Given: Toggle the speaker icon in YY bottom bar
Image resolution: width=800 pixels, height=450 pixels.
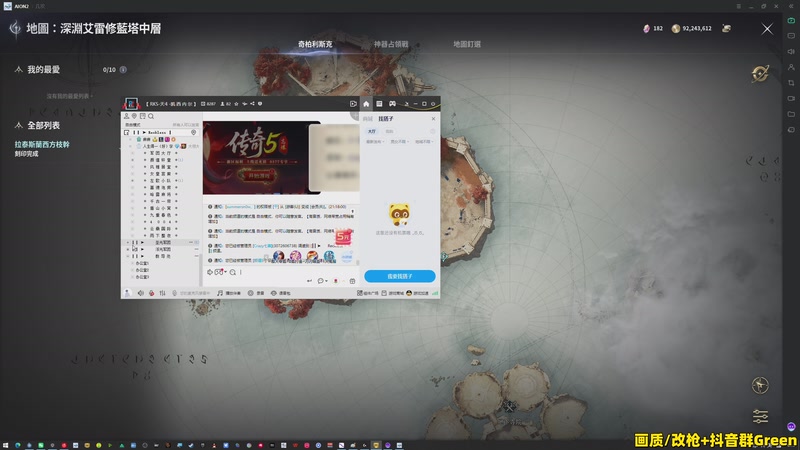Looking at the screenshot, I should [141, 293].
